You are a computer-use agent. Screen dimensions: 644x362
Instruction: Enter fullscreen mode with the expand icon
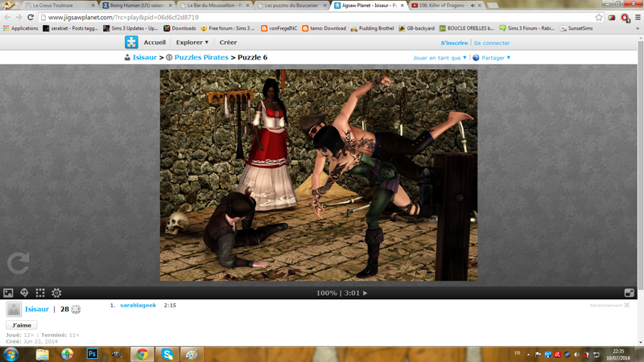click(x=630, y=293)
